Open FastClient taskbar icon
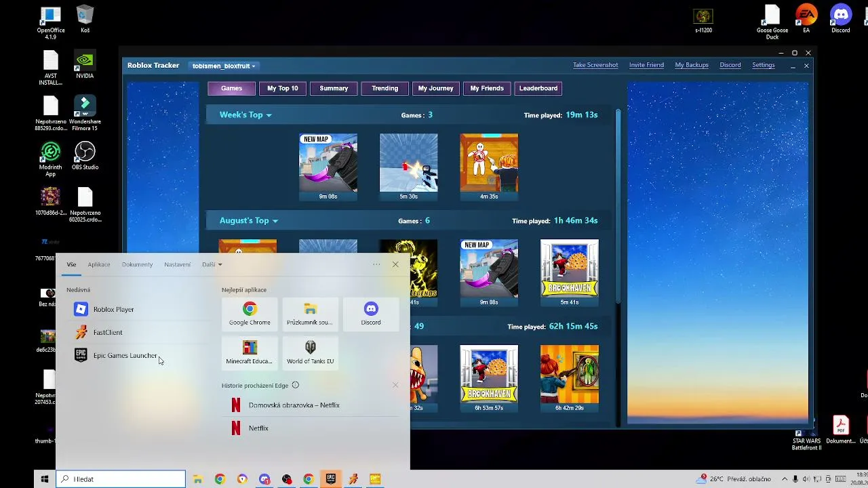Screen dimensions: 868x488 (353, 479)
